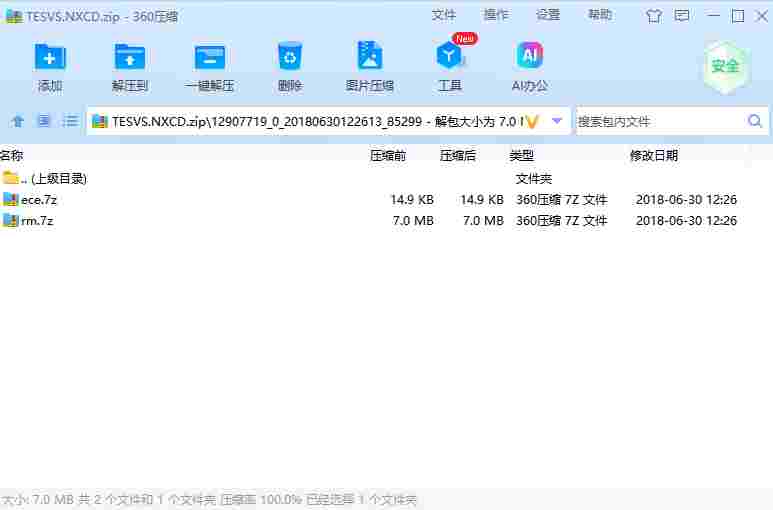The height and width of the screenshot is (510, 773).
Task: Click the 添加 (Add) toolbar icon
Action: [x=50, y=57]
